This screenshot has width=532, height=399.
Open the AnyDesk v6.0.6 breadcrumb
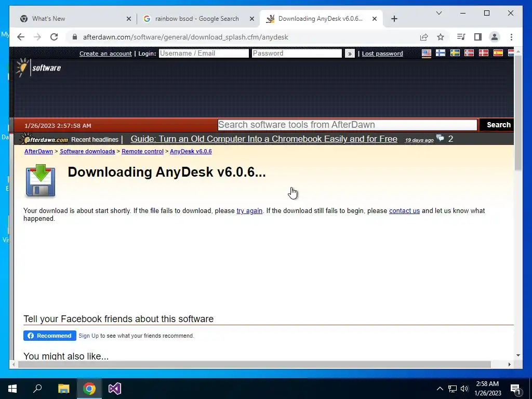[191, 151]
